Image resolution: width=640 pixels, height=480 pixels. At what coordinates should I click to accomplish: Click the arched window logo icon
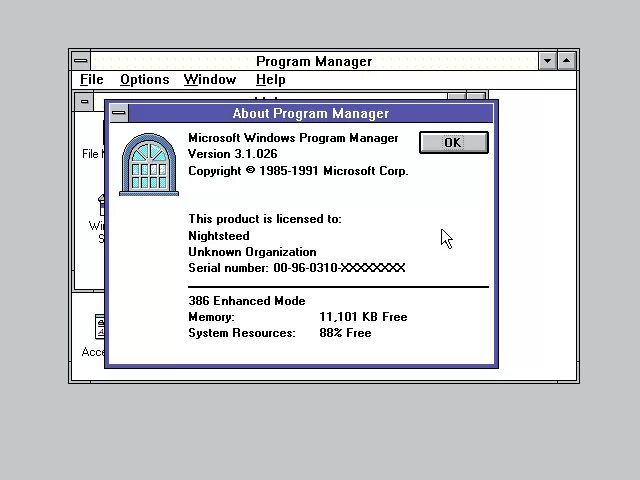[149, 164]
